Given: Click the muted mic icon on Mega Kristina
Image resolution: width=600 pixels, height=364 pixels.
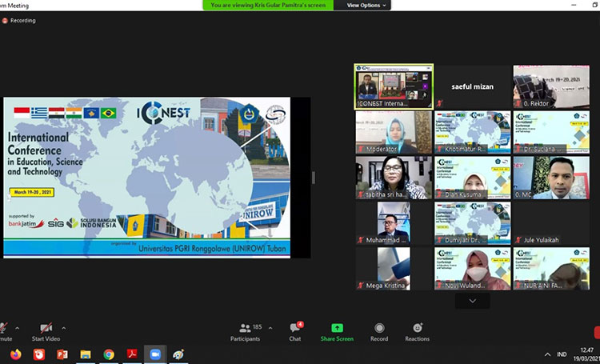Looking at the screenshot, I should [x=361, y=286].
